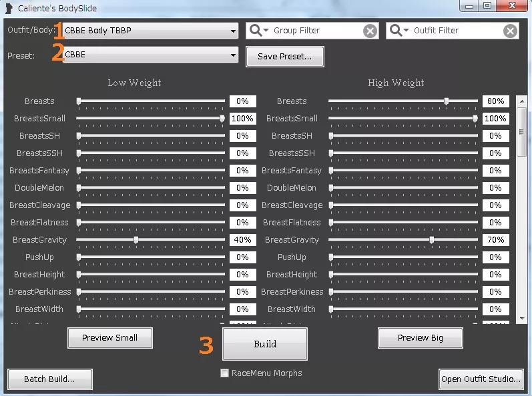Click the High Weight BreastHeight slider handle

click(x=331, y=275)
